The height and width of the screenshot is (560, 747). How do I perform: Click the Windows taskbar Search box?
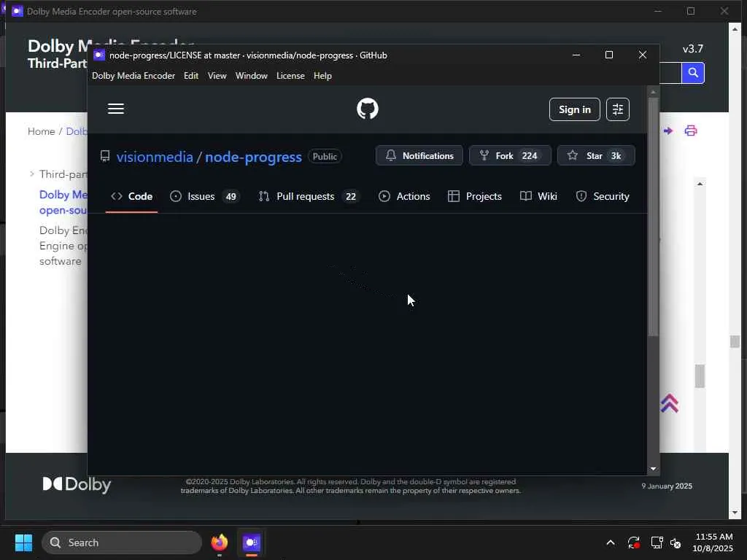(122, 542)
